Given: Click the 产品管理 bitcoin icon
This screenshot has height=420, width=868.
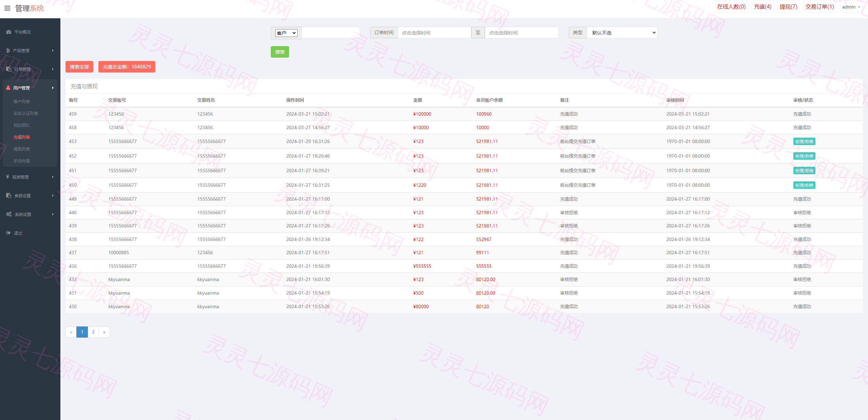Looking at the screenshot, I should pyautogui.click(x=8, y=51).
